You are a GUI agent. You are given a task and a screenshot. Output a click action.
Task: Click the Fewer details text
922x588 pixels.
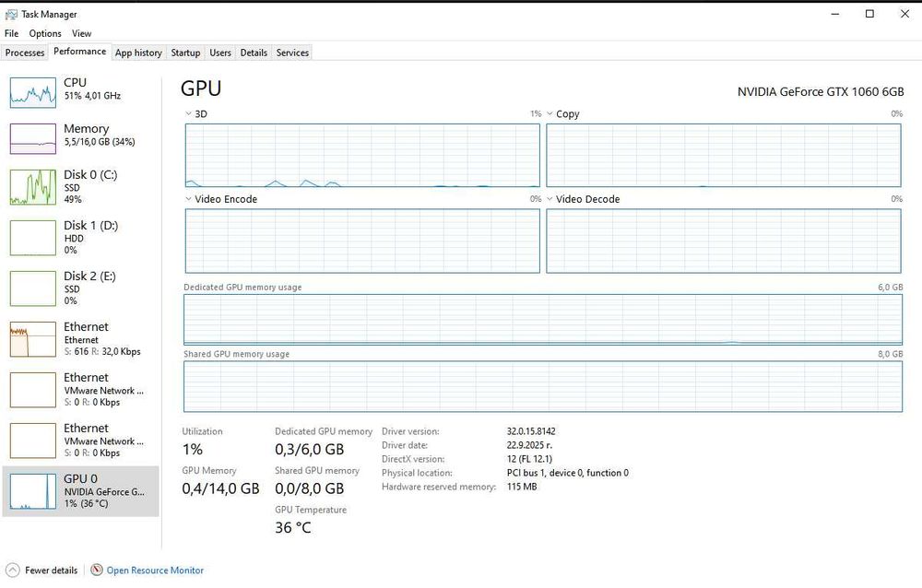(51, 570)
